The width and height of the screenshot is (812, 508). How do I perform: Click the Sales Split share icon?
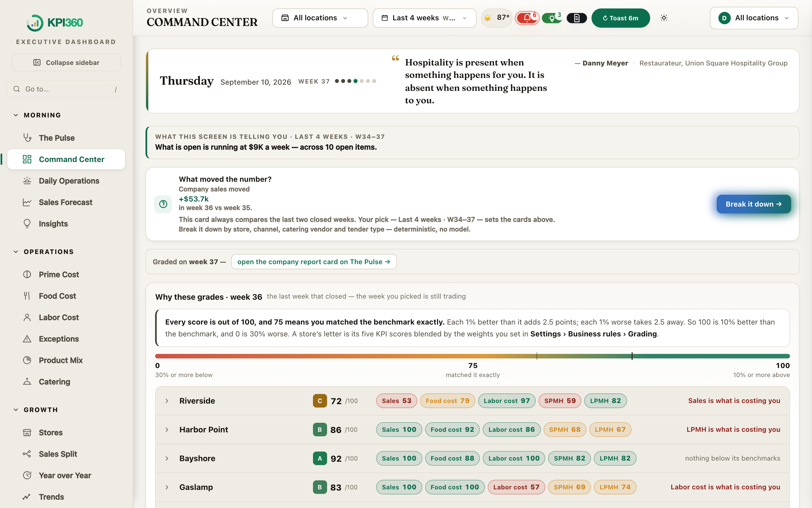point(27,454)
